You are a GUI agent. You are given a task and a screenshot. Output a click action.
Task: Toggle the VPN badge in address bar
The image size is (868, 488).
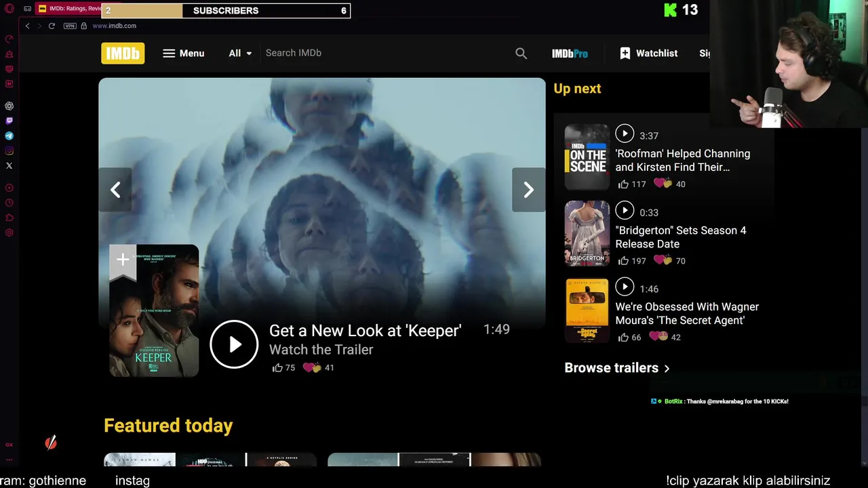tap(70, 26)
